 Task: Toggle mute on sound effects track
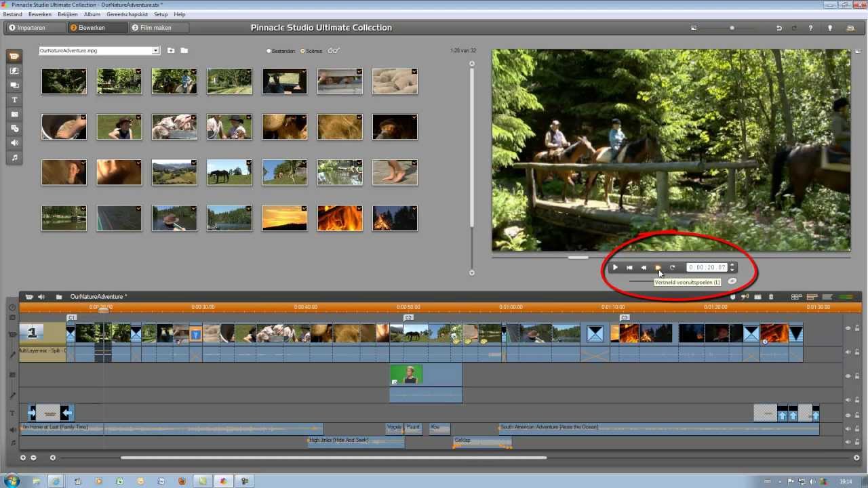848,429
